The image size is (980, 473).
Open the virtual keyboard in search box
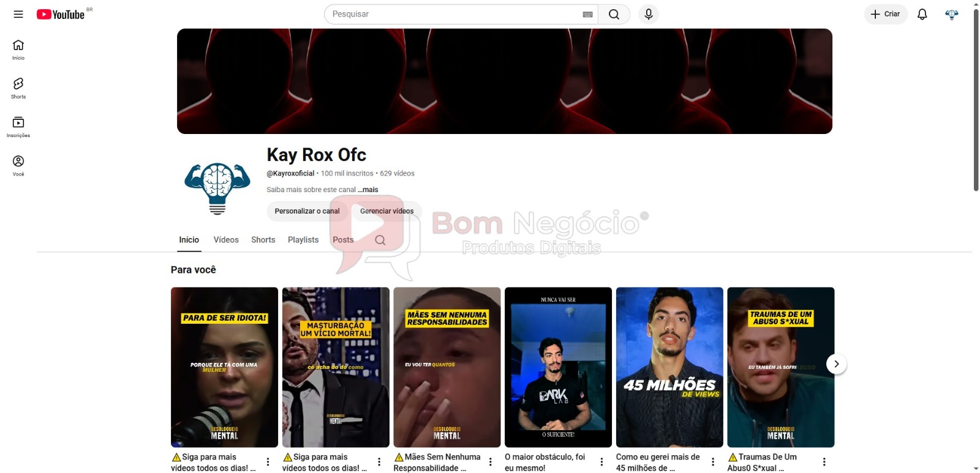pyautogui.click(x=587, y=14)
